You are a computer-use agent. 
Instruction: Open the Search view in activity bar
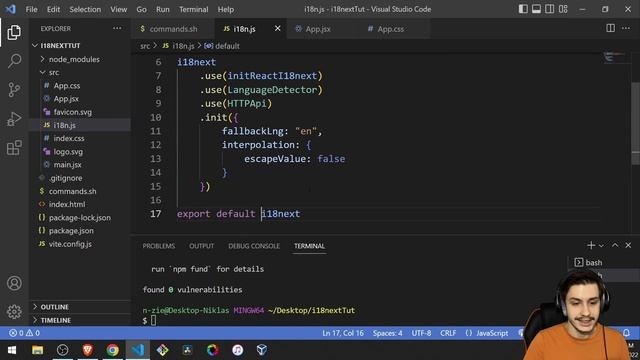tap(14, 61)
